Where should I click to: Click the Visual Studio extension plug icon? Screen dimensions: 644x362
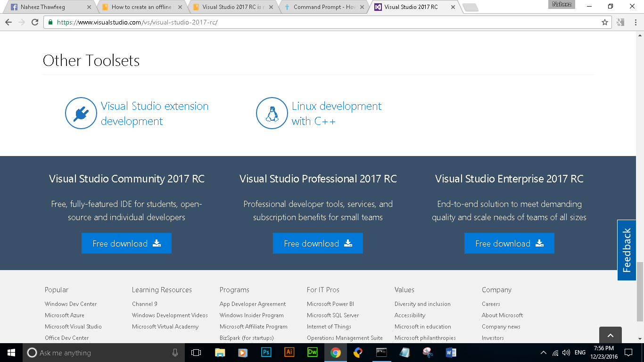pyautogui.click(x=81, y=113)
